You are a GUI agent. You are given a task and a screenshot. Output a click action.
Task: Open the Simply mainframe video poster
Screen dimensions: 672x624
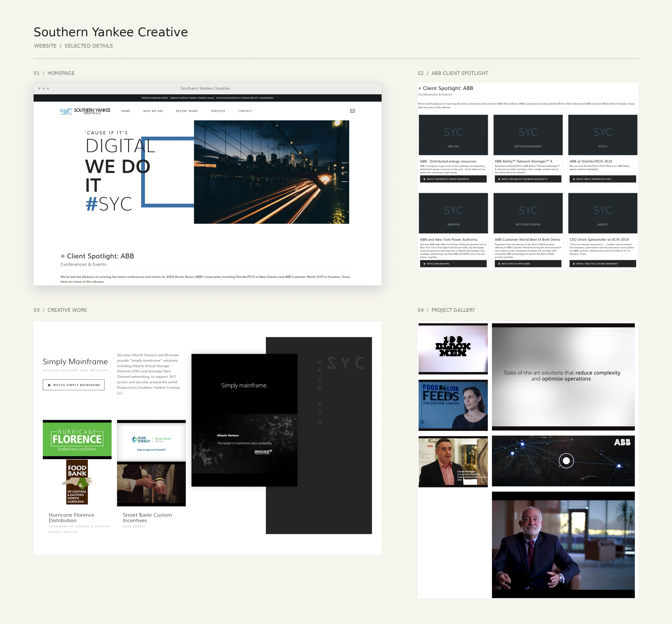point(244,420)
